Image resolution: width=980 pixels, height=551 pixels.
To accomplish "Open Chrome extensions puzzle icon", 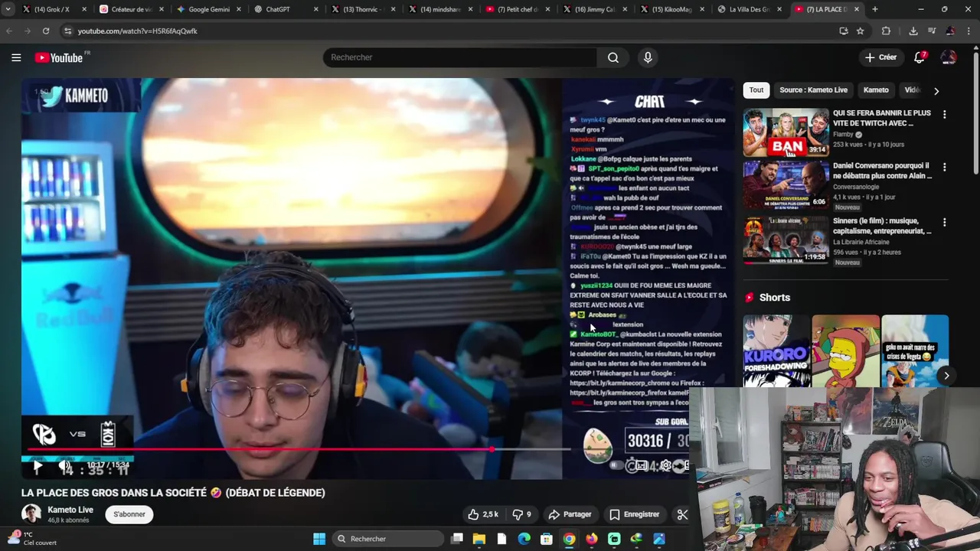I will [x=886, y=31].
